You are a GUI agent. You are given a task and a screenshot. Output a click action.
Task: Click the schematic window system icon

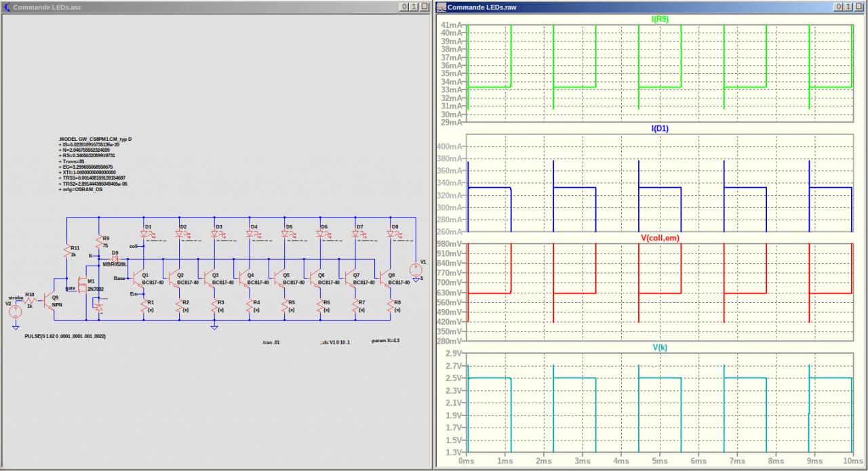7,7
